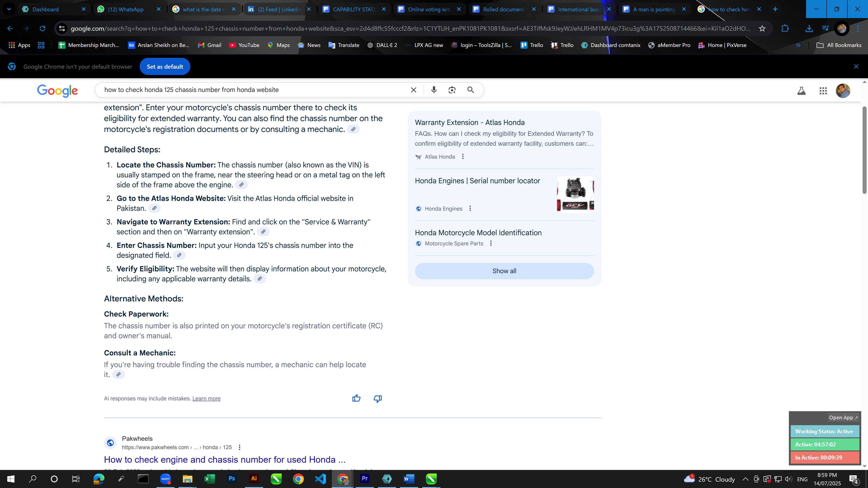
Task: Open All Bookmarks folder
Action: 839,45
